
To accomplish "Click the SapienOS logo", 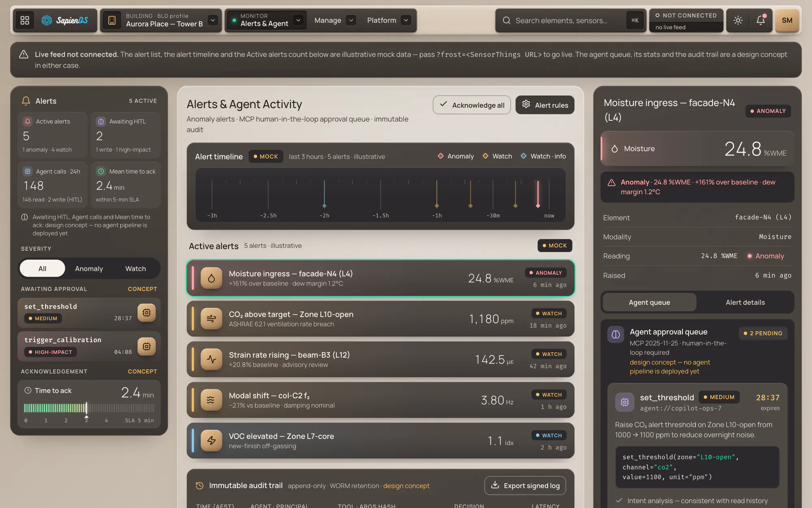I will pyautogui.click(x=65, y=20).
